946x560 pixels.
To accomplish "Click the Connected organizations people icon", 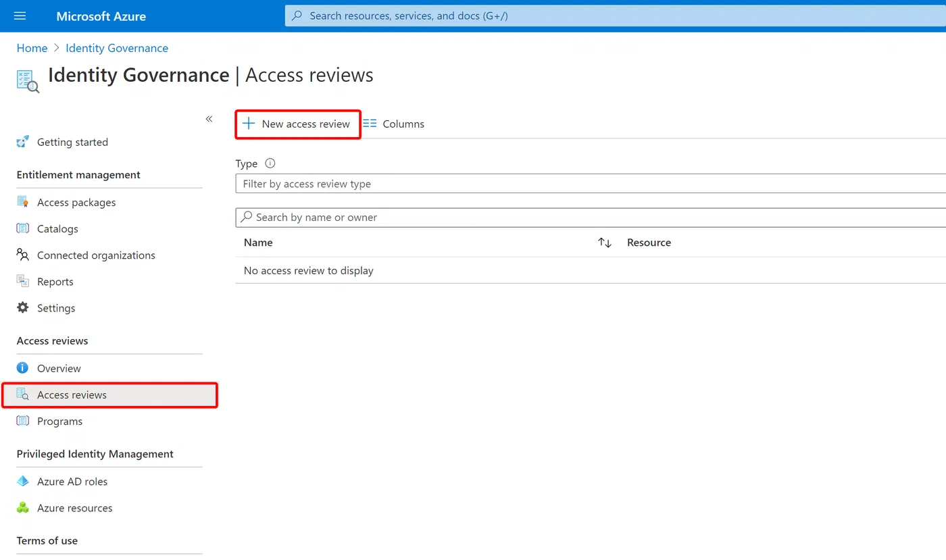I will point(23,255).
